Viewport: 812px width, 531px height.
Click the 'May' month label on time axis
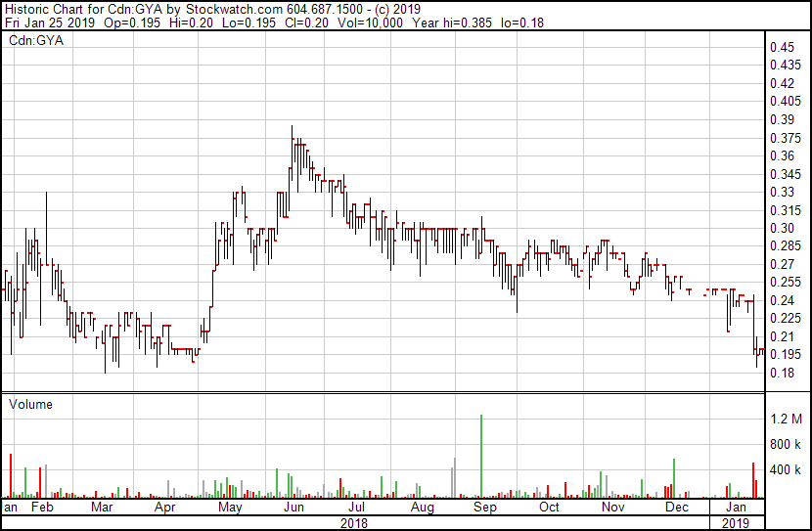click(230, 508)
